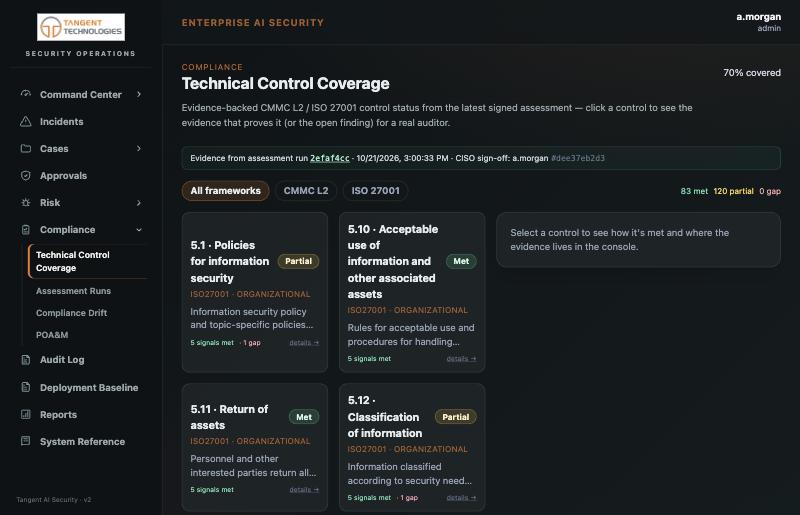800x515 pixels.
Task: Open Assessment Runs under Compliance
Action: click(x=73, y=291)
